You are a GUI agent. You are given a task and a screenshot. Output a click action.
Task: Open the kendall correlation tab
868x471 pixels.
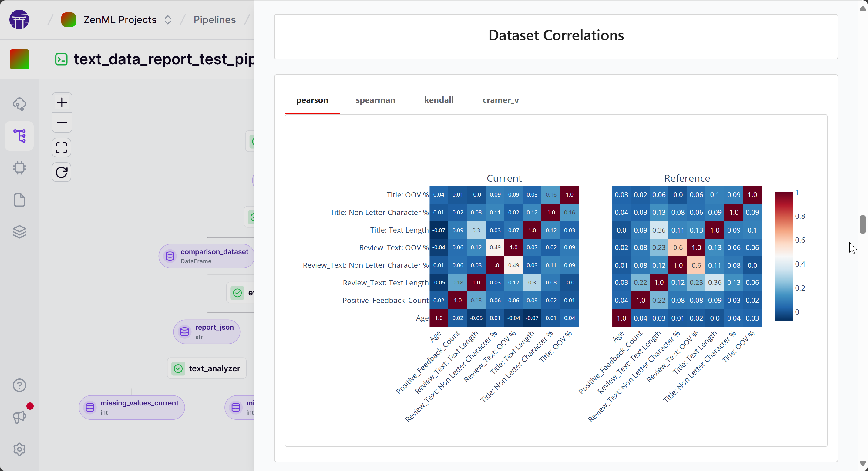click(439, 100)
